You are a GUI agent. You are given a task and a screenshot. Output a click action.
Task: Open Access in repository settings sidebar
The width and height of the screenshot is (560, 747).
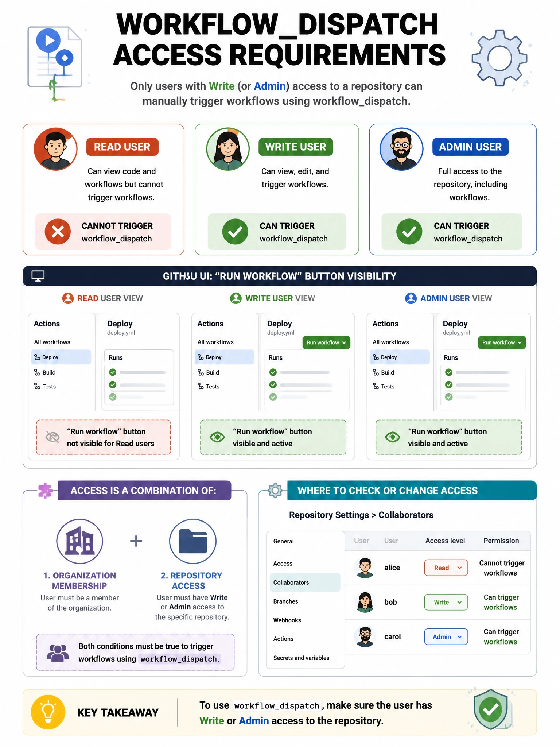pyautogui.click(x=283, y=564)
